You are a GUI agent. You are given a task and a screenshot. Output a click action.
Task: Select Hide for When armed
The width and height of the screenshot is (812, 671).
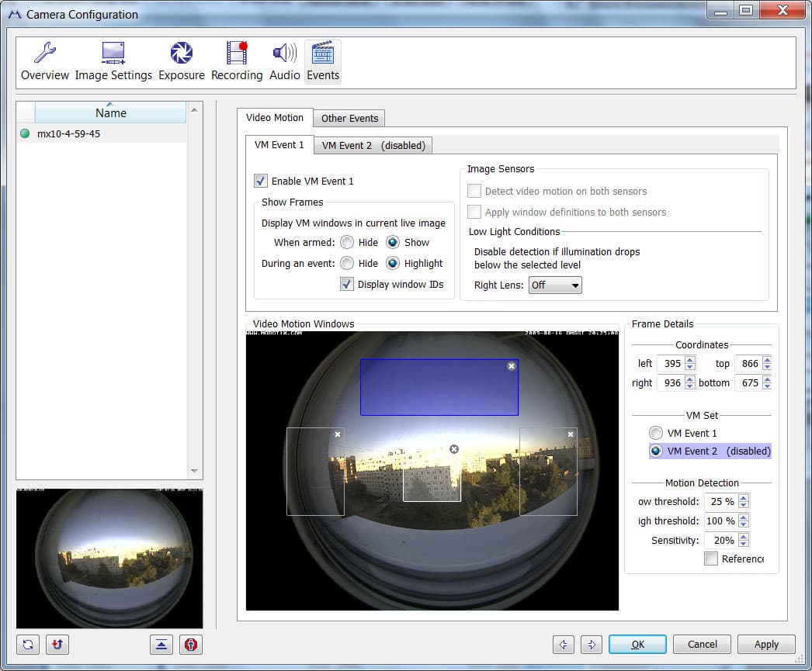coord(347,242)
